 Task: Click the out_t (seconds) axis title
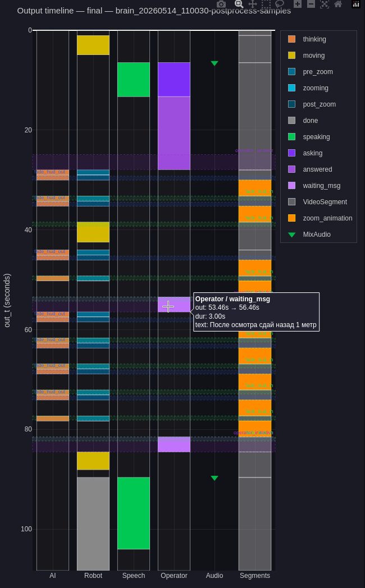pos(7,300)
